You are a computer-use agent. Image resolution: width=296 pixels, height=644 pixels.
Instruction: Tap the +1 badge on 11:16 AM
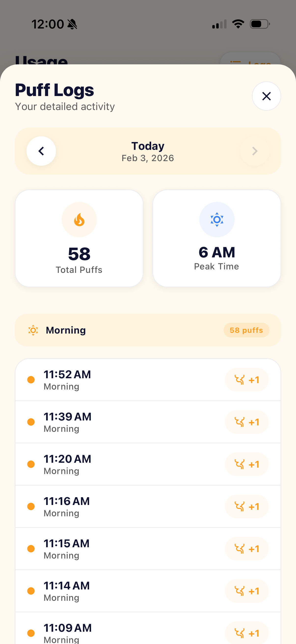(x=246, y=506)
